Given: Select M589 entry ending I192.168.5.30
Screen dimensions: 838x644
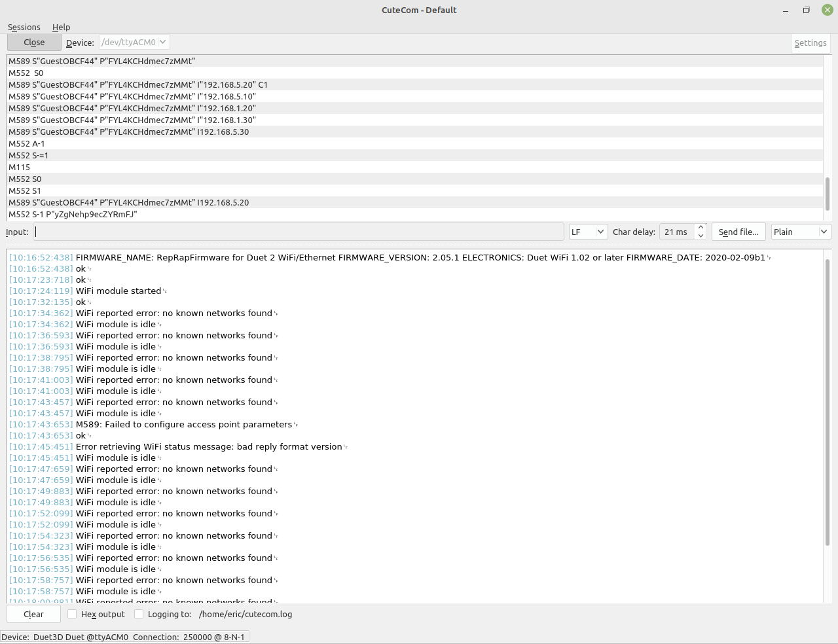Looking at the screenshot, I should click(414, 132).
